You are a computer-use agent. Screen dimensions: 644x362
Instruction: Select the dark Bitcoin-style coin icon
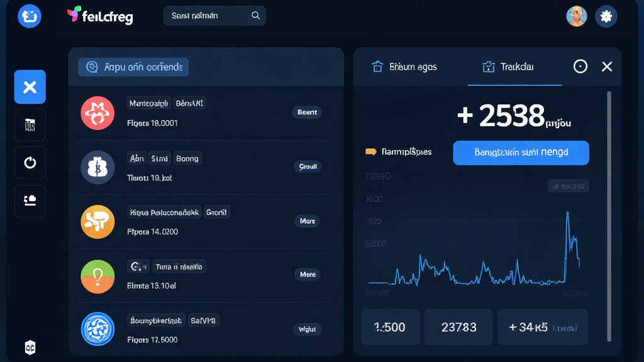[97, 168]
